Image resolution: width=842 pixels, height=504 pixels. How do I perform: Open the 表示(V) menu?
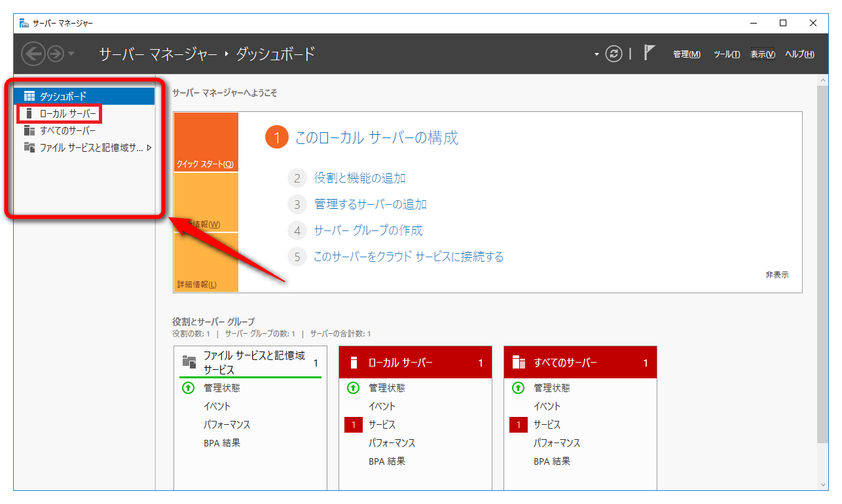[x=763, y=54]
